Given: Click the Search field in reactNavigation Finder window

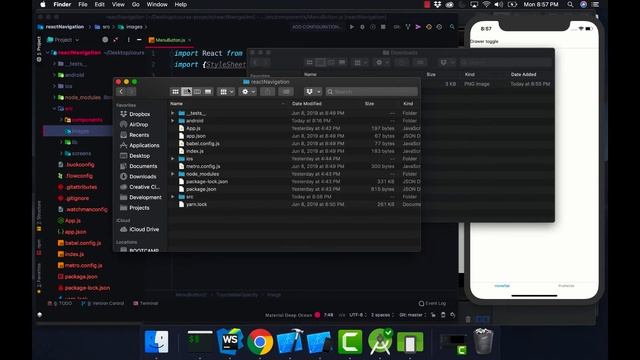Looking at the screenshot, I should coord(371,92).
